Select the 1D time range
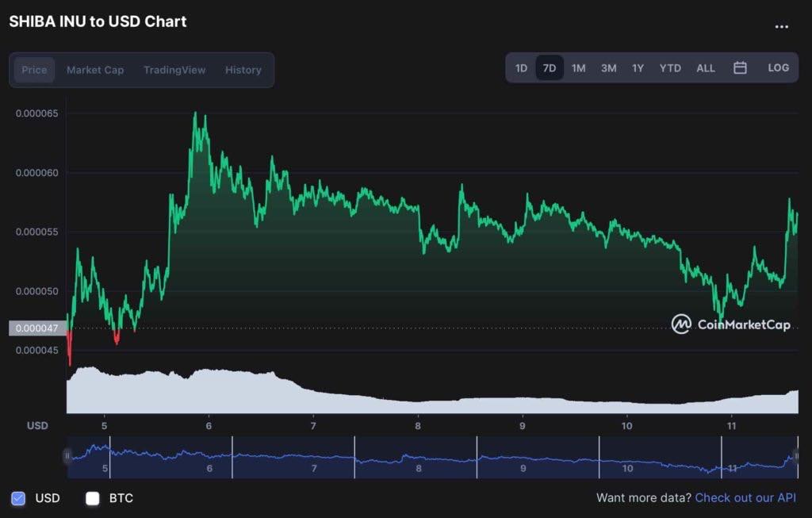Image resolution: width=812 pixels, height=518 pixels. click(x=521, y=68)
